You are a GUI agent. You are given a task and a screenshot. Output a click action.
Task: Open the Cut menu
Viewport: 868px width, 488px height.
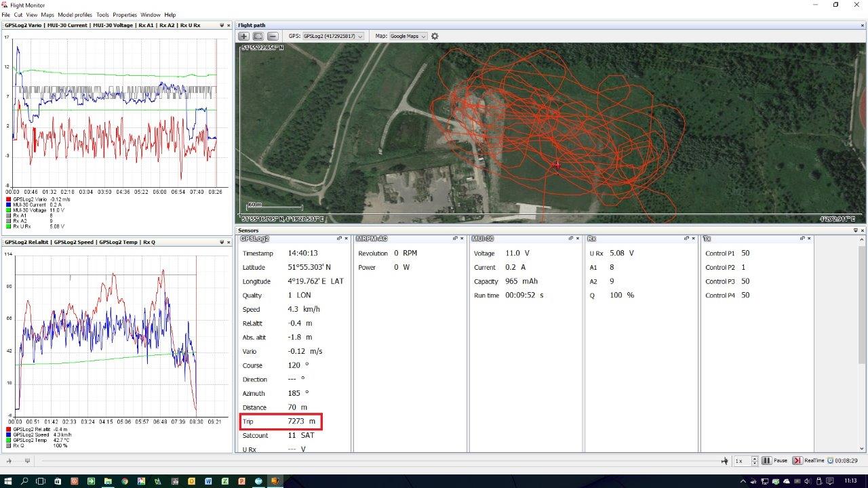tap(18, 15)
